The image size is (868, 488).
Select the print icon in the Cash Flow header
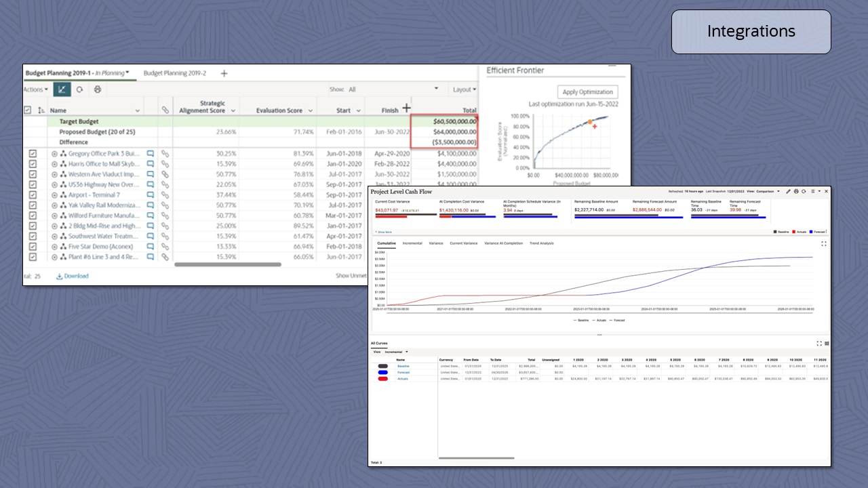point(796,191)
